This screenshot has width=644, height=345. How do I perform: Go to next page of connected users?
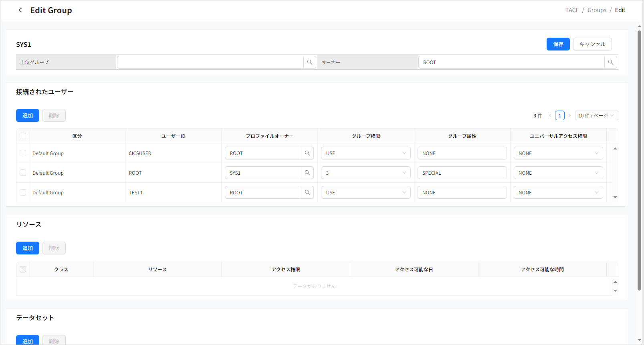tap(569, 115)
